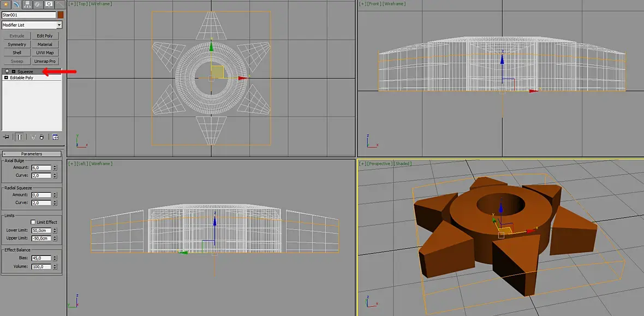The image size is (644, 316).
Task: Click the Radial Squeeze Amount spinner
Action: pos(55,195)
